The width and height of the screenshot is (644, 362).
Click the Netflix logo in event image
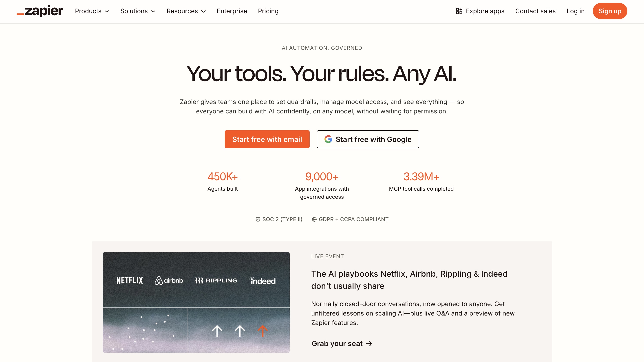coord(130,280)
